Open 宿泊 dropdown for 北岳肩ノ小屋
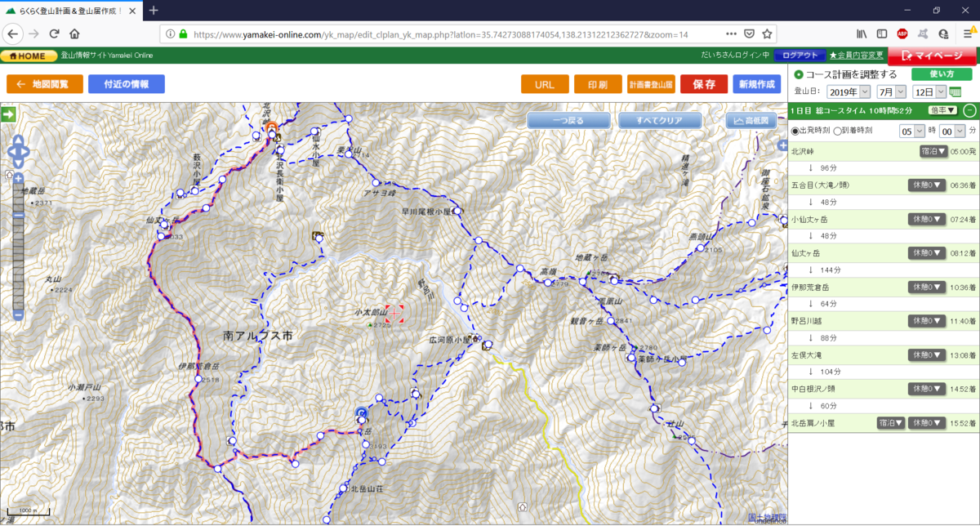 [x=891, y=423]
